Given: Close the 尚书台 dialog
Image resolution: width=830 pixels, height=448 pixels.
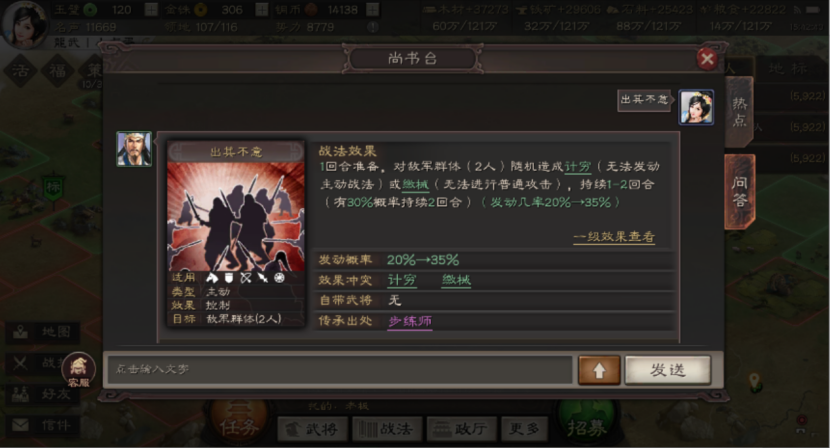Looking at the screenshot, I should [x=707, y=59].
